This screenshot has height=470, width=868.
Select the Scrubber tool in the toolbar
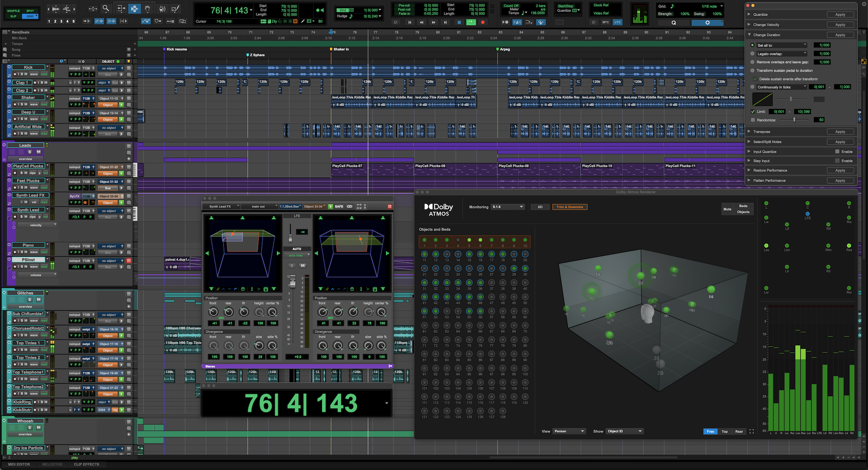pyautogui.click(x=162, y=8)
